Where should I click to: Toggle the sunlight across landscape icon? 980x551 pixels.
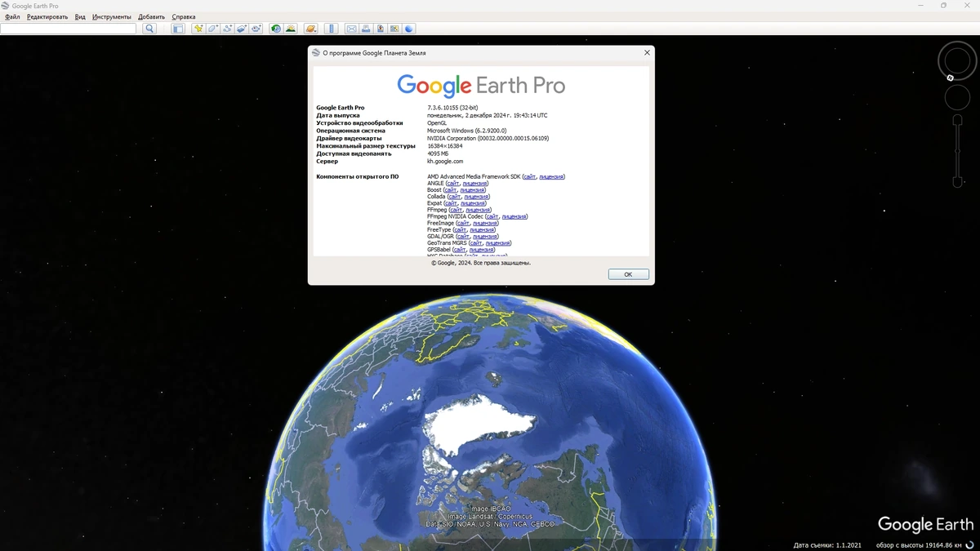tap(291, 29)
